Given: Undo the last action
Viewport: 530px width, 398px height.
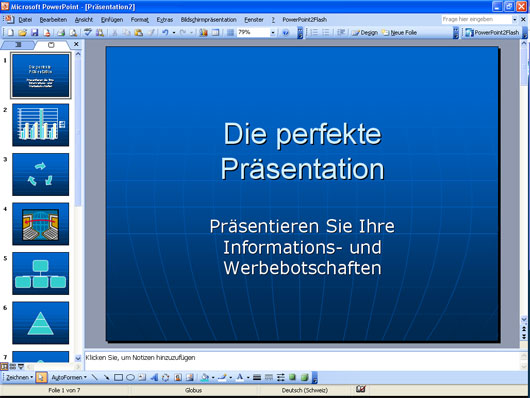Looking at the screenshot, I should [165, 33].
